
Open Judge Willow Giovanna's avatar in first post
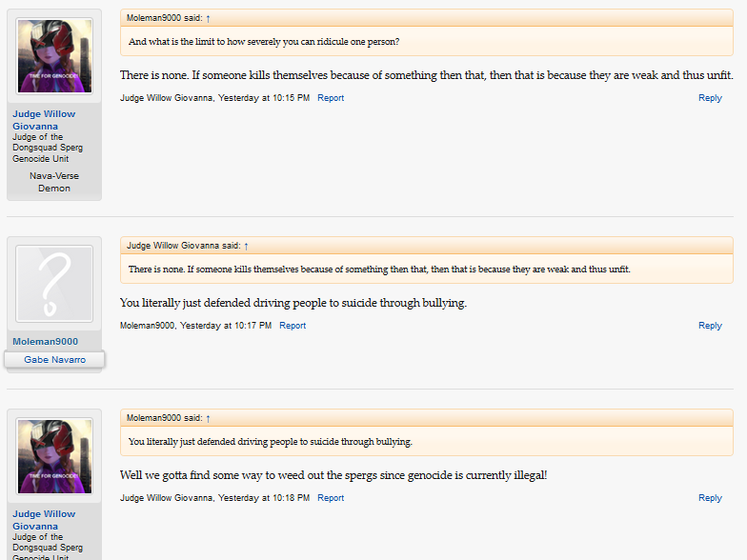pyautogui.click(x=54, y=55)
